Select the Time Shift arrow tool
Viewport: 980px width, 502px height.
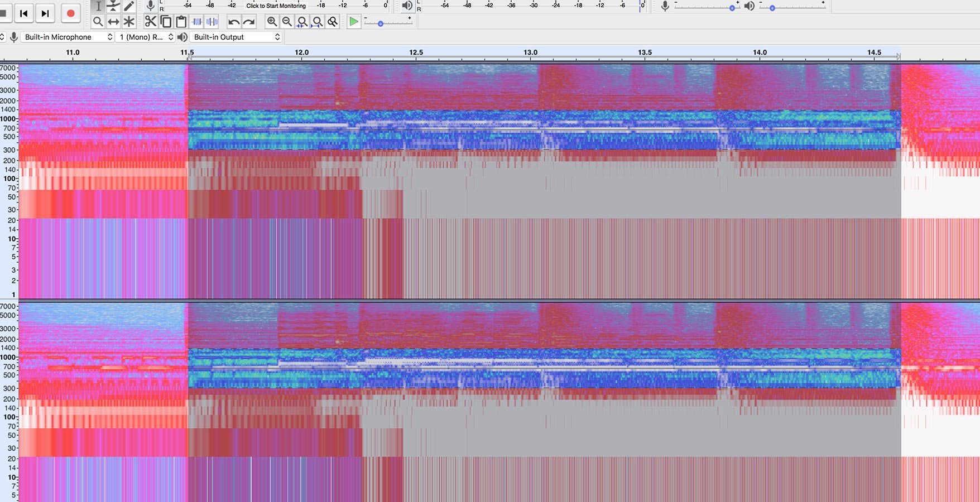click(113, 22)
